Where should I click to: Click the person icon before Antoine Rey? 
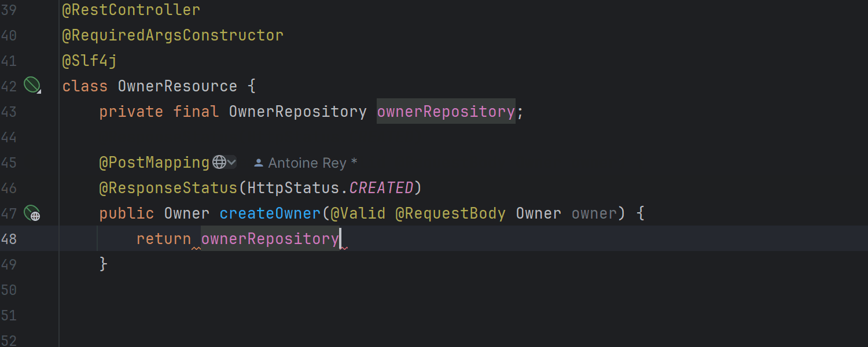[259, 163]
